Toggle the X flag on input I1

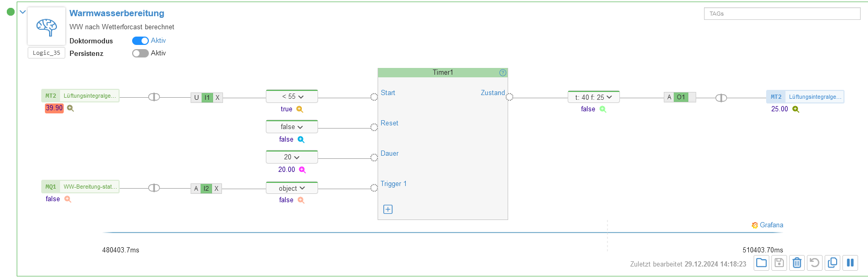218,98
